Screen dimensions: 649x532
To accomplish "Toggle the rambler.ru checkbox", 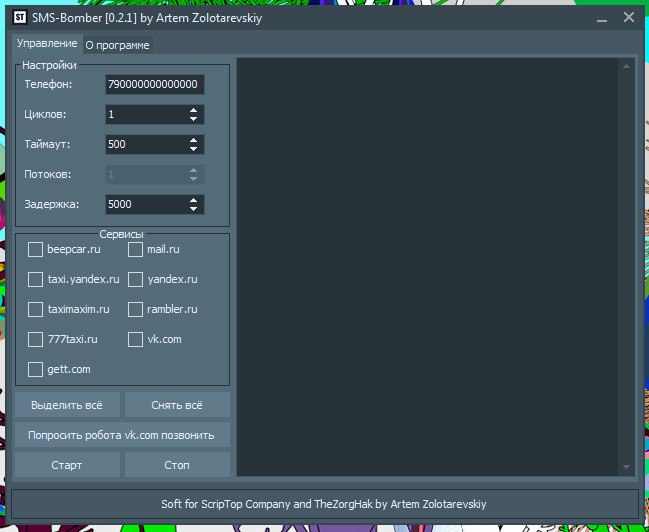I will 136,309.
